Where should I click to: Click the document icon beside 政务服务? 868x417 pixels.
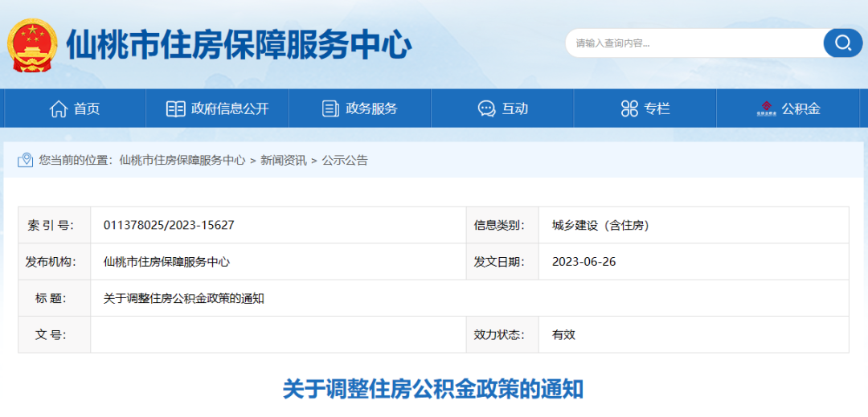pyautogui.click(x=330, y=109)
